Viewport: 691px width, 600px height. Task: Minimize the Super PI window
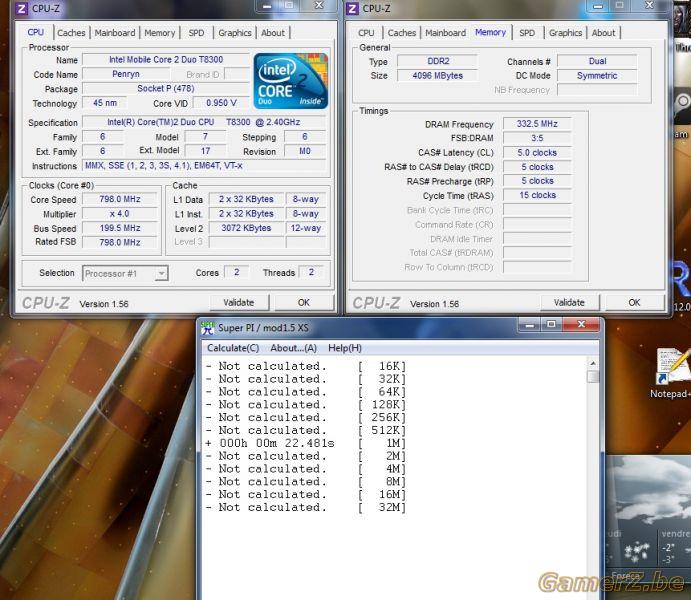530,325
